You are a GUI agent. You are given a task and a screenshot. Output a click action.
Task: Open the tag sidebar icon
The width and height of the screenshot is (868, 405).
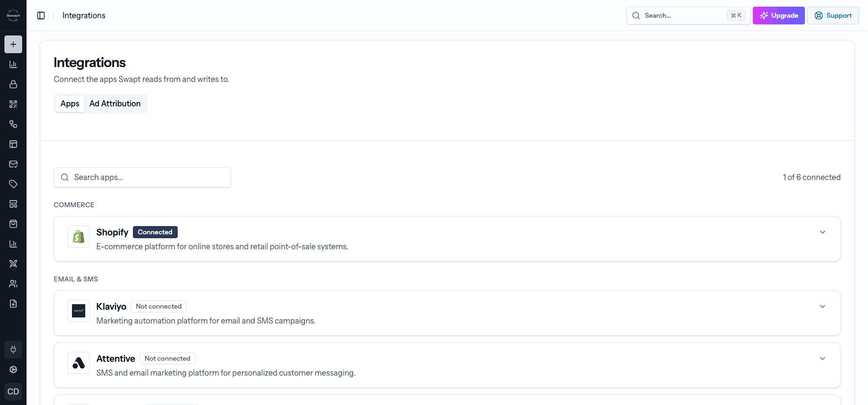pyautogui.click(x=13, y=184)
